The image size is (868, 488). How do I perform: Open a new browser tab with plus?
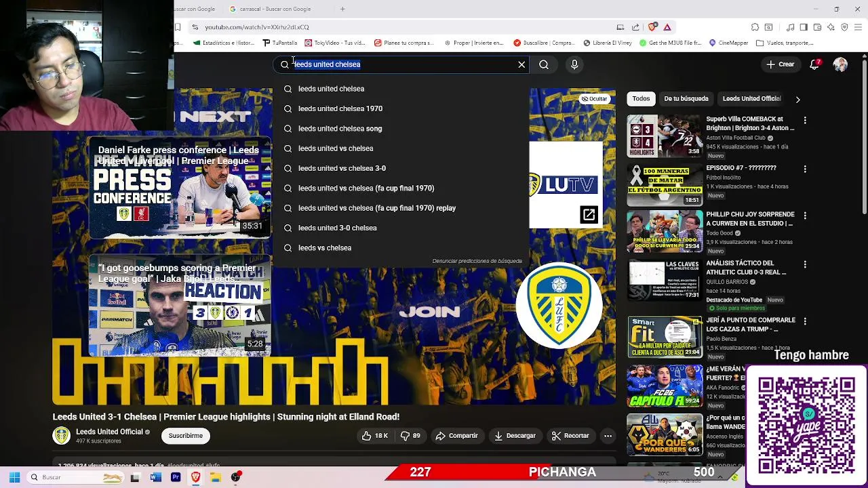click(x=342, y=9)
